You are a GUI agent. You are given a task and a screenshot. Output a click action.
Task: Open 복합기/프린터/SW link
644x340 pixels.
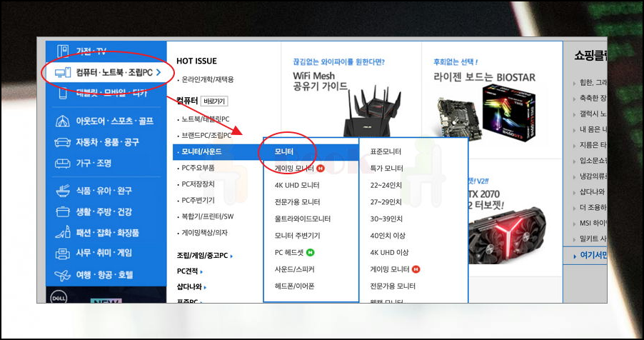tap(208, 216)
